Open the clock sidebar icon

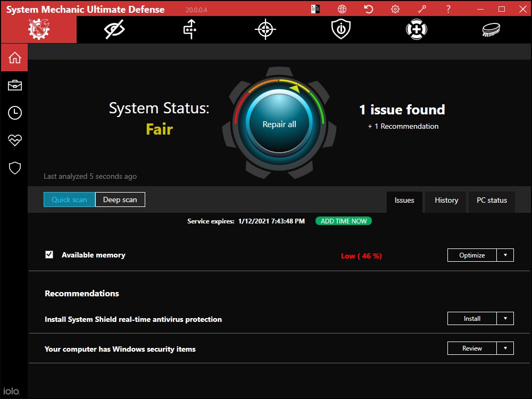tap(14, 113)
